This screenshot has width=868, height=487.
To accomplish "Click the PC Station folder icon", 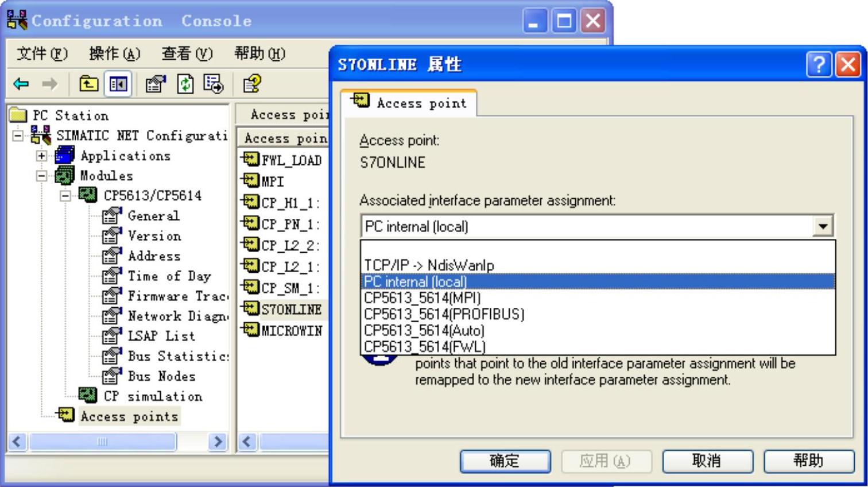I will 18,115.
